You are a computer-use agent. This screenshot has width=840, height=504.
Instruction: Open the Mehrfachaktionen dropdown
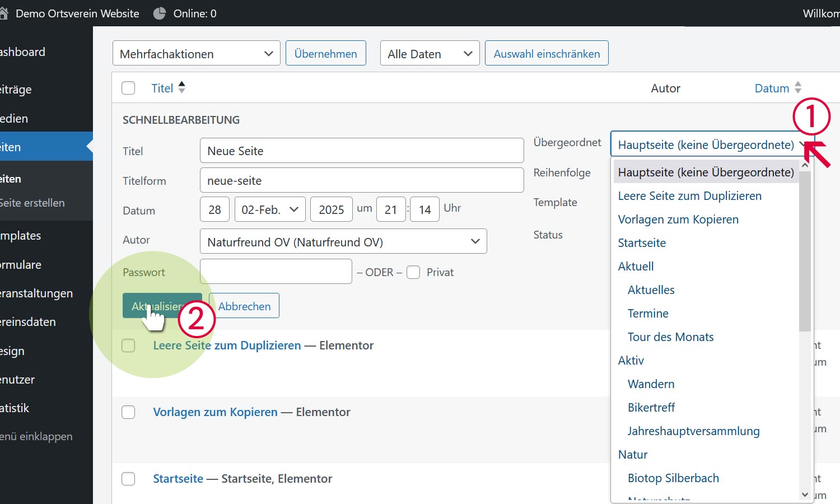click(x=197, y=53)
